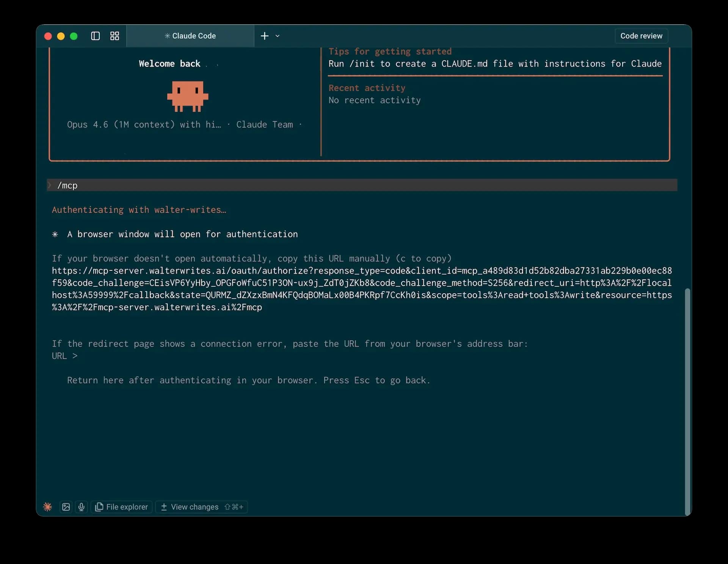Viewport: 728px width, 564px height.
Task: Toggle the sidebar panel icon
Action: pos(95,36)
